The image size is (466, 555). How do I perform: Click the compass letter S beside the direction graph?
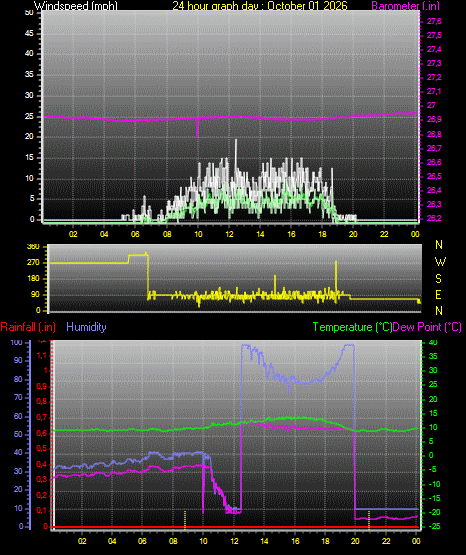(438, 279)
